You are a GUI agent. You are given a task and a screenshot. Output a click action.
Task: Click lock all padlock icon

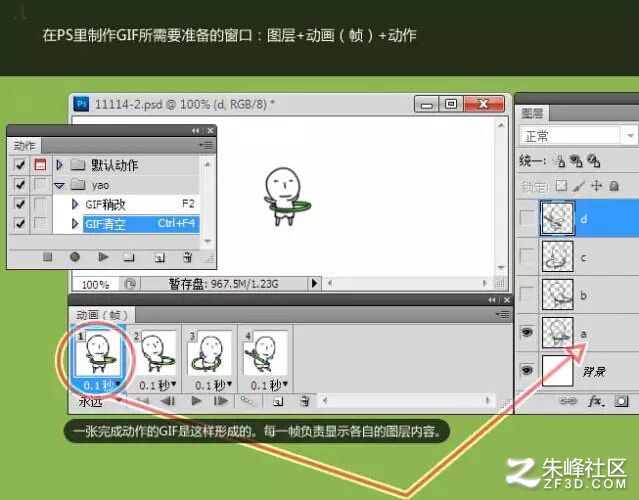[x=614, y=186]
